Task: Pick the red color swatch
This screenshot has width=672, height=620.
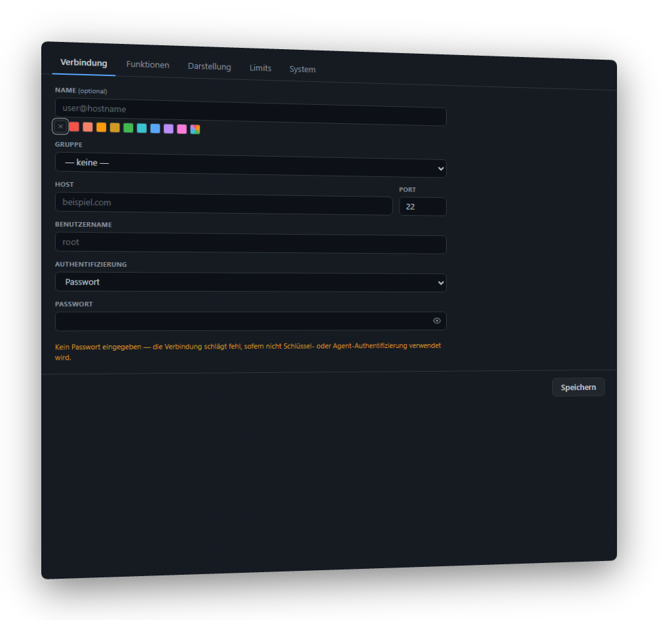Action: [x=74, y=126]
